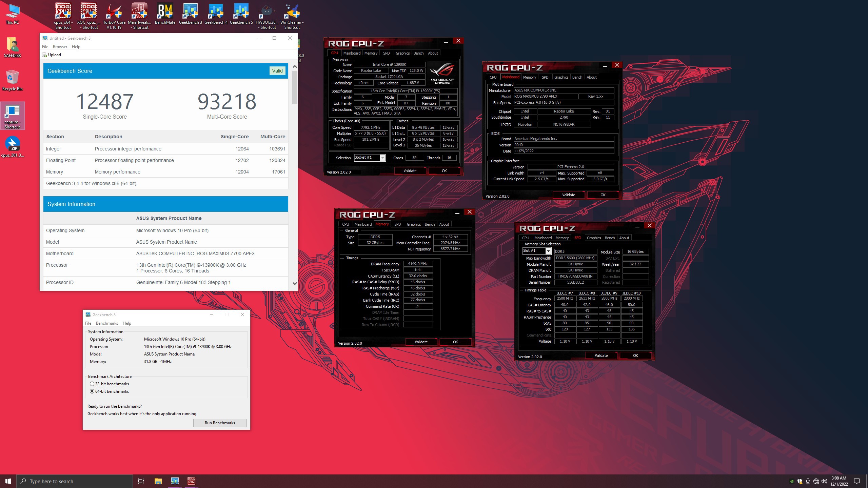Click Upload icon in Geekbench toolbar
Screen dimensions: 868x488
(52, 55)
